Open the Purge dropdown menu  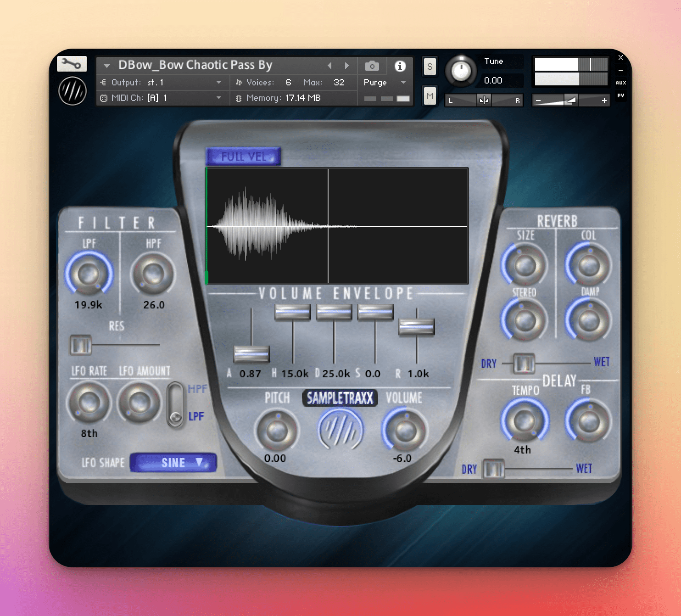pos(385,82)
